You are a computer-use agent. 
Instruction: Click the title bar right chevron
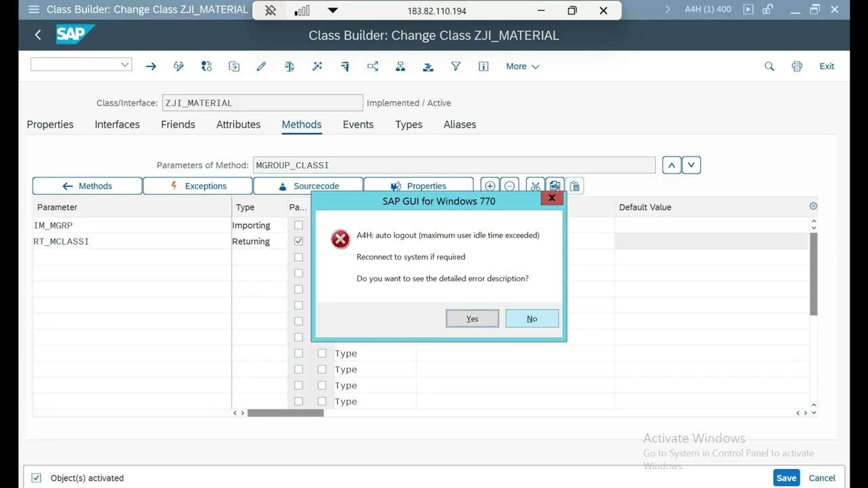(x=667, y=9)
